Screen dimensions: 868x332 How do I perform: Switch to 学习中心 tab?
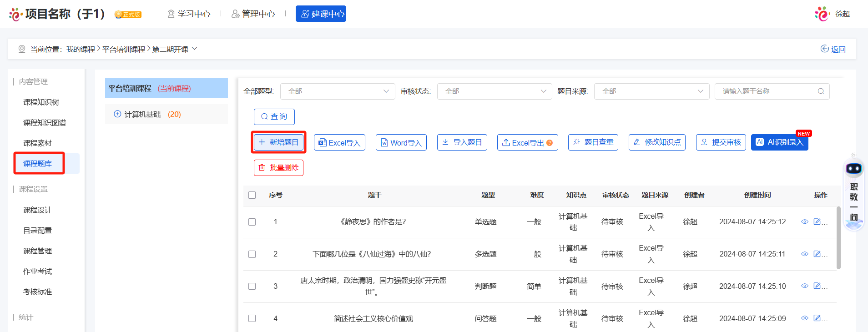[189, 14]
